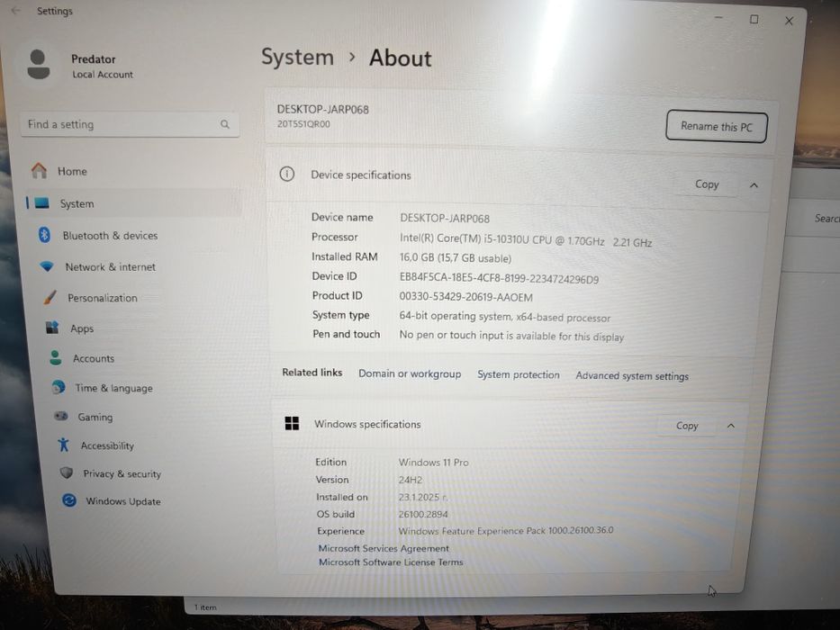The image size is (840, 630).
Task: Click the OS build 26100.2894 value
Action: [422, 514]
